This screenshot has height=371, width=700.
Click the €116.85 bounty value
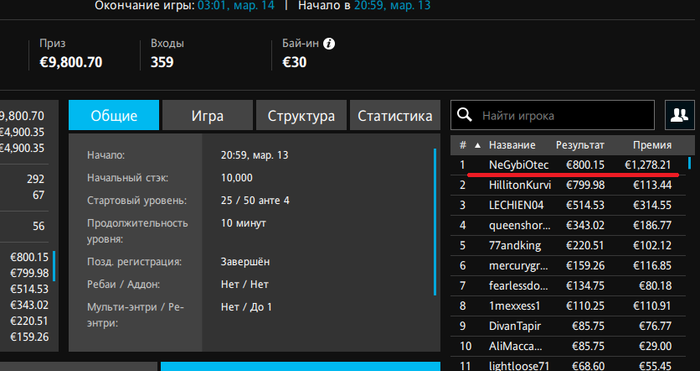point(652,266)
